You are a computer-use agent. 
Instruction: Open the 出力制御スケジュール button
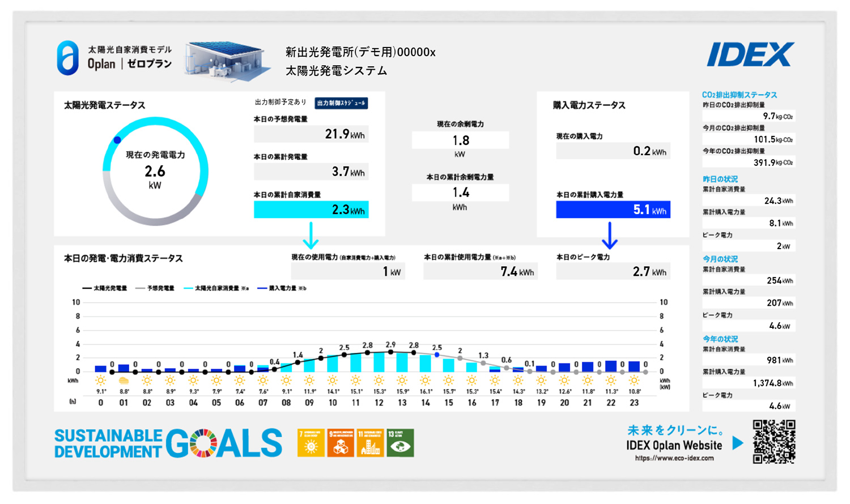click(341, 103)
